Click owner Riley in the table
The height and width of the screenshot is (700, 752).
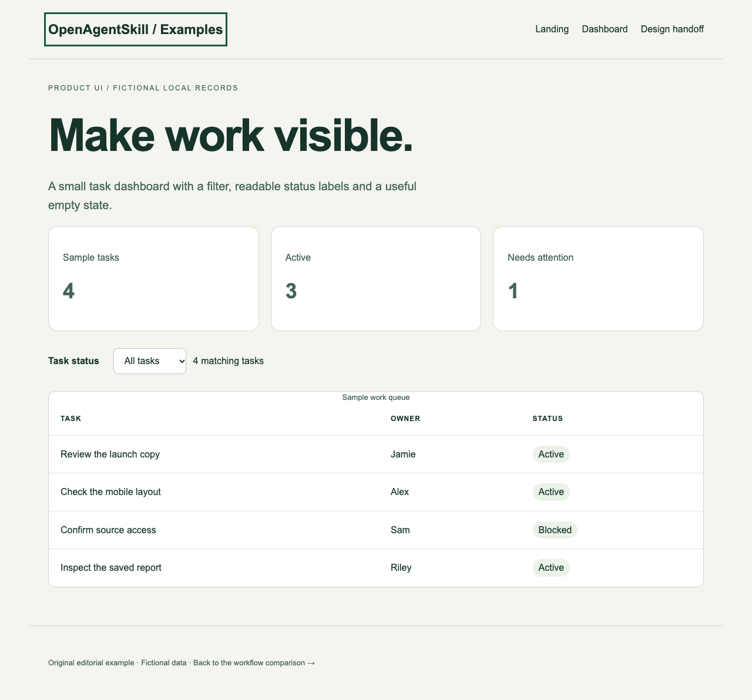point(401,568)
